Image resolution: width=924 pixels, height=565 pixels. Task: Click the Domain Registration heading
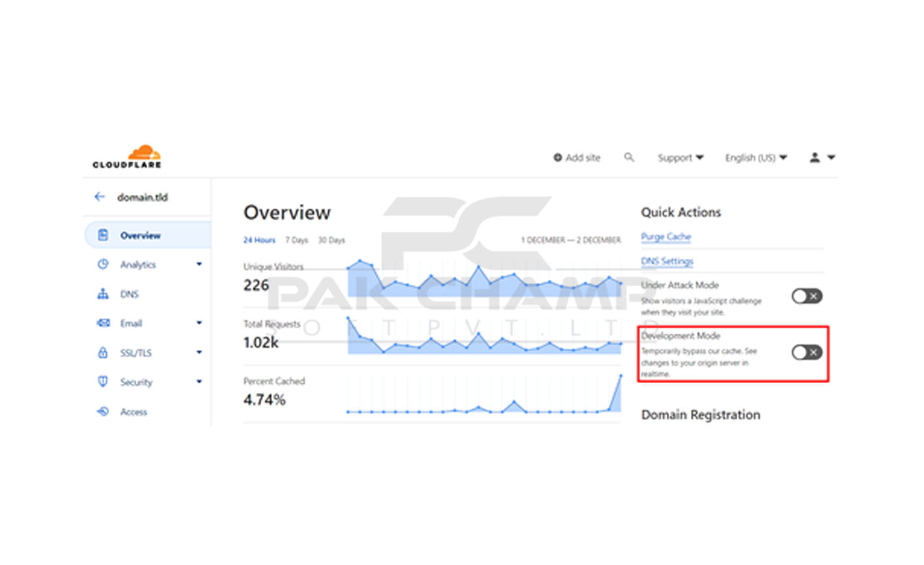tap(701, 414)
